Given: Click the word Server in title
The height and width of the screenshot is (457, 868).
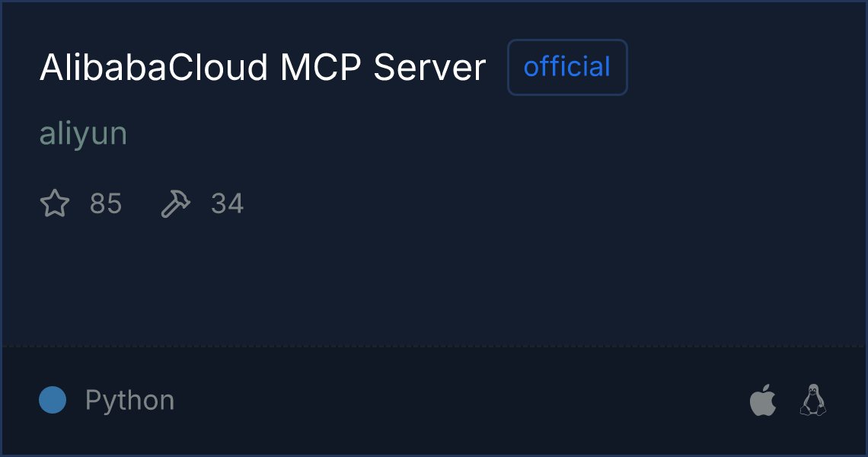Looking at the screenshot, I should (x=429, y=68).
